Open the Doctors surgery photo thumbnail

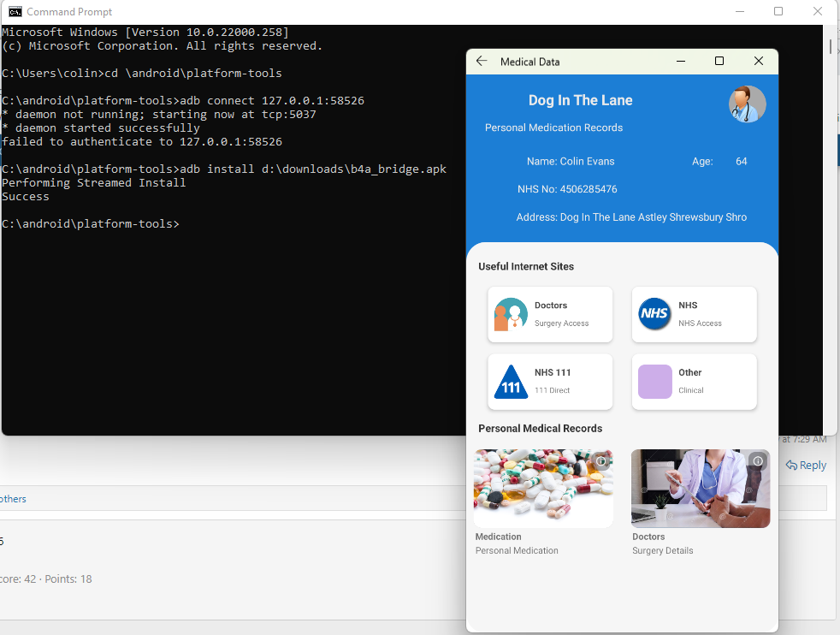coord(701,488)
